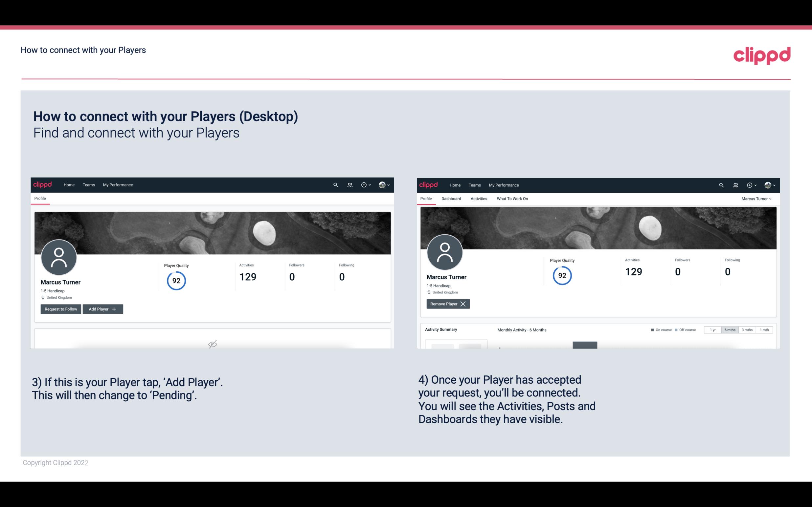Click the search icon in left navbar
The image size is (812, 507).
(335, 185)
